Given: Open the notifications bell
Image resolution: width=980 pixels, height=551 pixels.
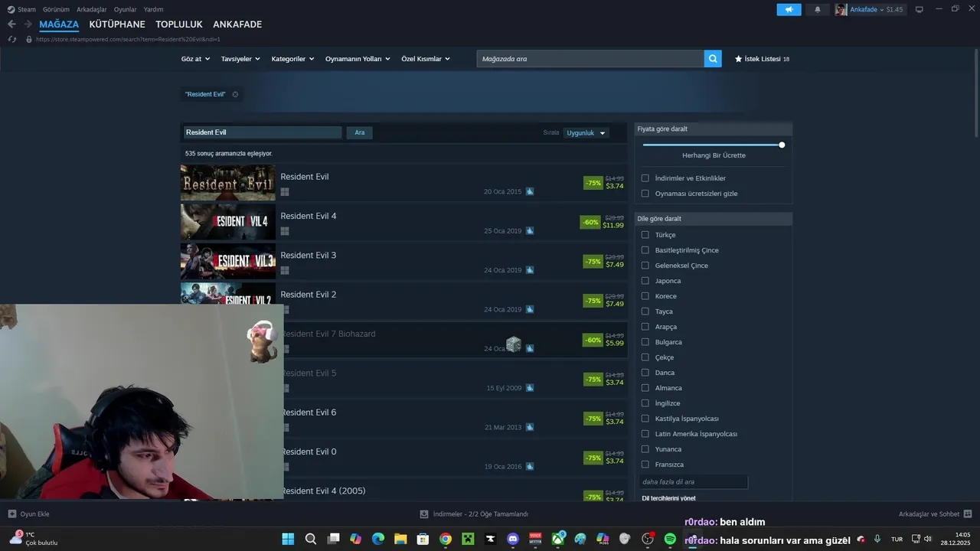Looking at the screenshot, I should (817, 9).
